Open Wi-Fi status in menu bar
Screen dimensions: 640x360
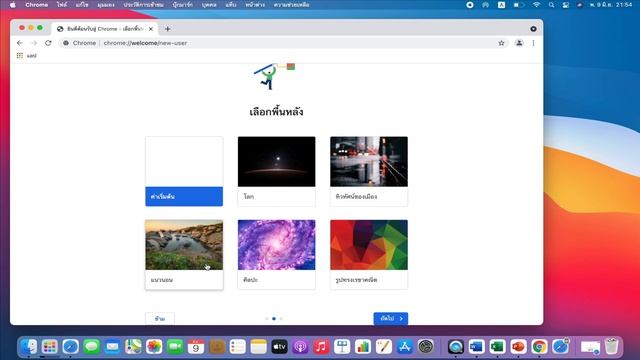(536, 5)
